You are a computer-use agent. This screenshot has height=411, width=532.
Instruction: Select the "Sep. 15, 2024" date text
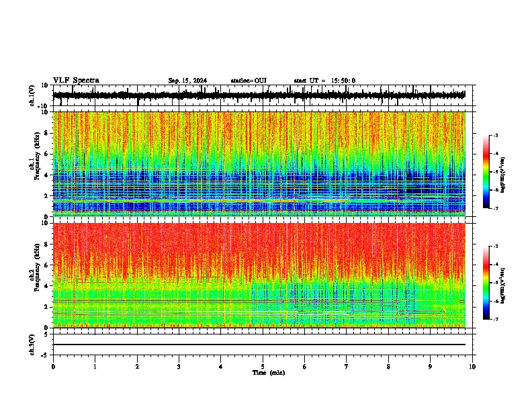pyautogui.click(x=187, y=81)
